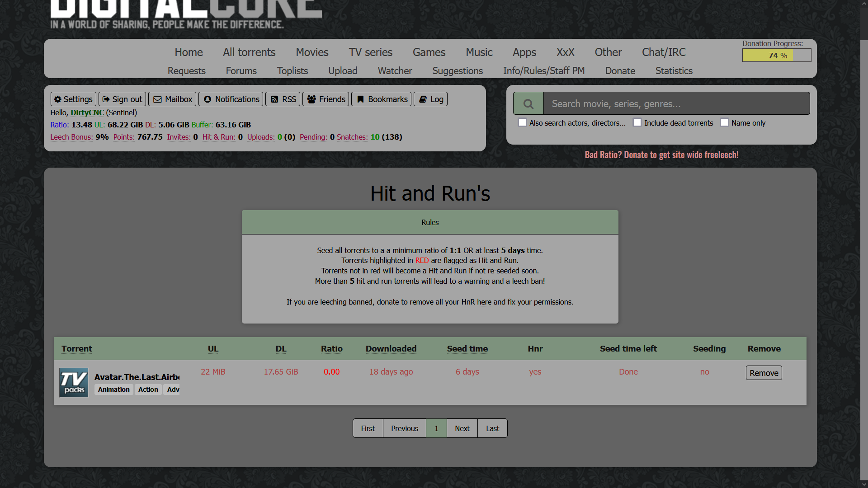Click the Bookmarks ribbon icon

point(360,99)
